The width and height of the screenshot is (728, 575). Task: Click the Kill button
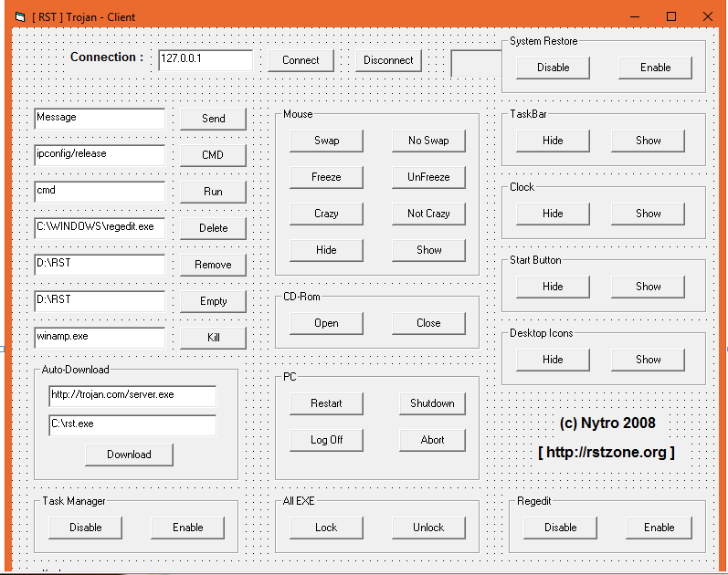[x=213, y=338]
